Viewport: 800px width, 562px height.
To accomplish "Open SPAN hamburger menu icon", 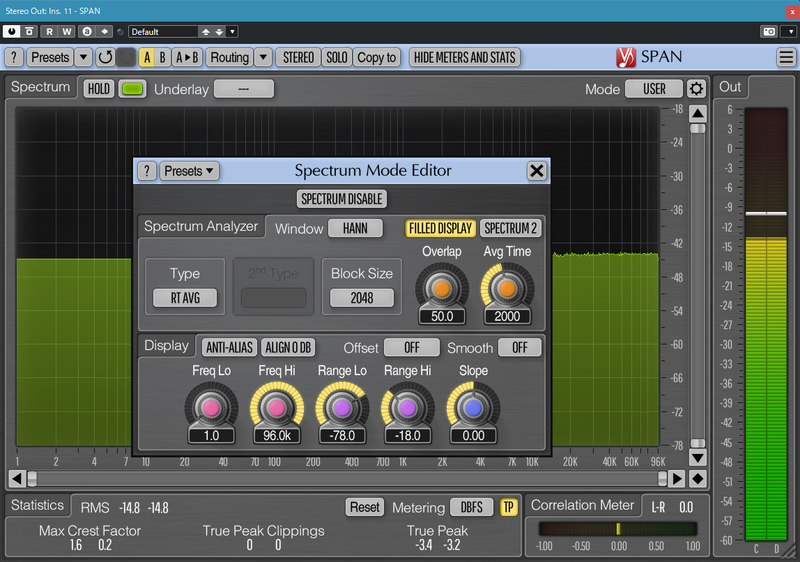I will 786,57.
